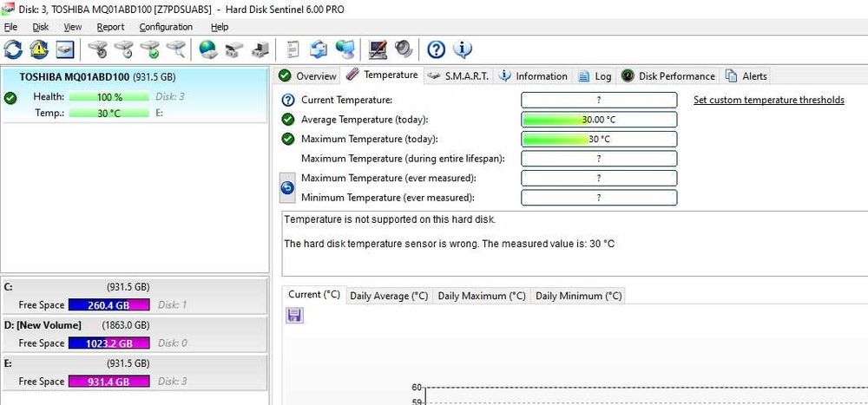Click Set custom temperature thresholds link

pyautogui.click(x=769, y=100)
